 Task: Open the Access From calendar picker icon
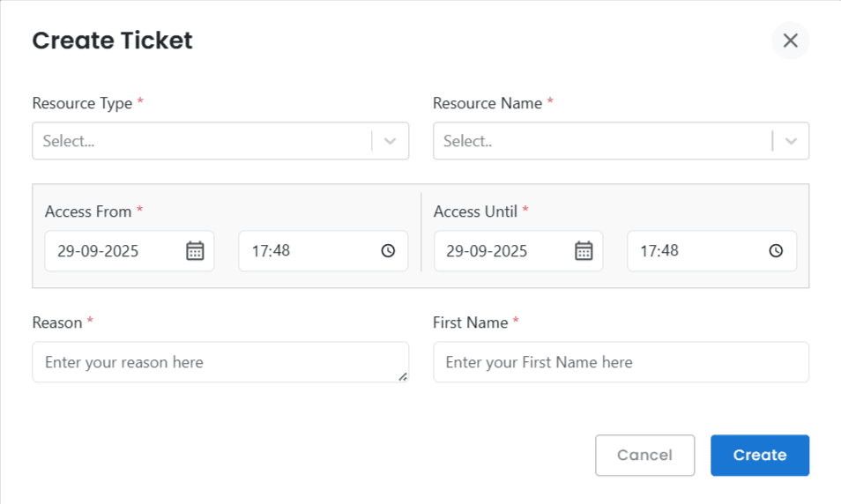pos(195,251)
